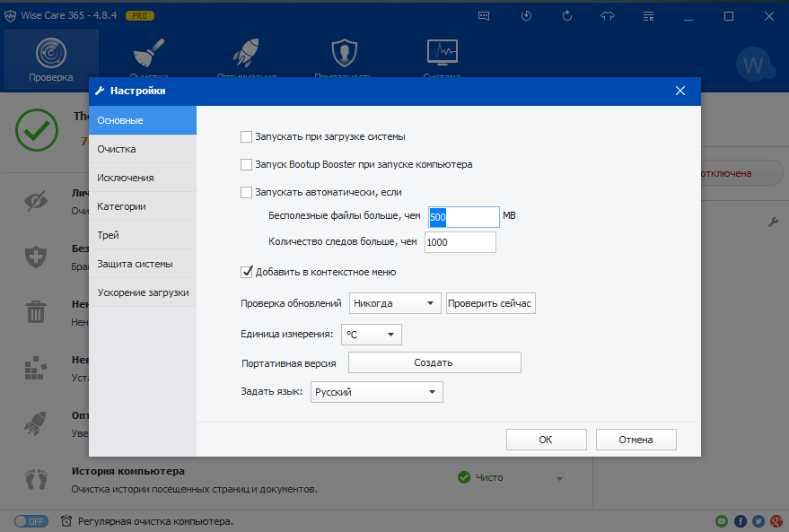Click the system monitor icon in toolbar
This screenshot has width=789, height=532.
pos(443,52)
